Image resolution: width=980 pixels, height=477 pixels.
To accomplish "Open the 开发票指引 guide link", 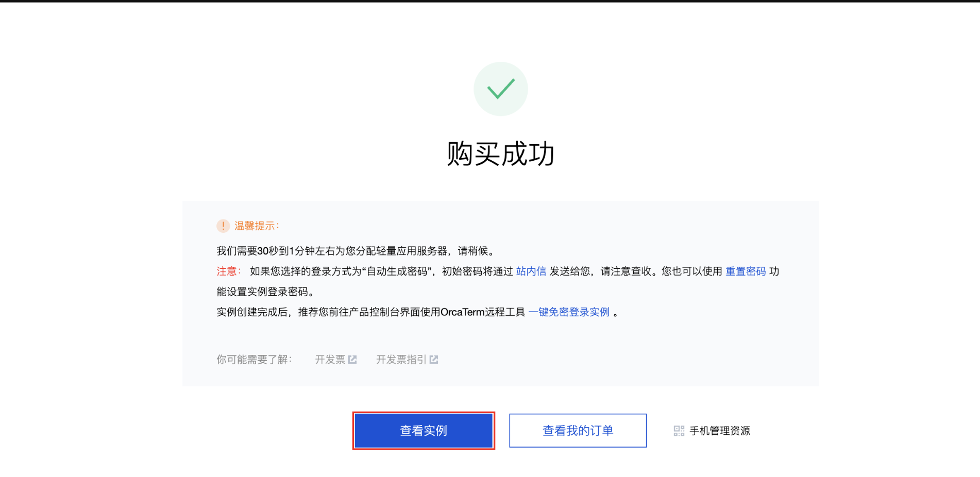I will coord(401,360).
